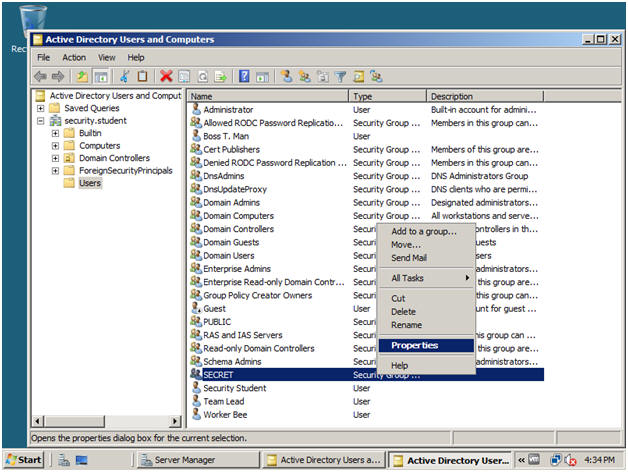Select the Team Lead user row
Viewport: 628px width, 472px height.
point(367,401)
